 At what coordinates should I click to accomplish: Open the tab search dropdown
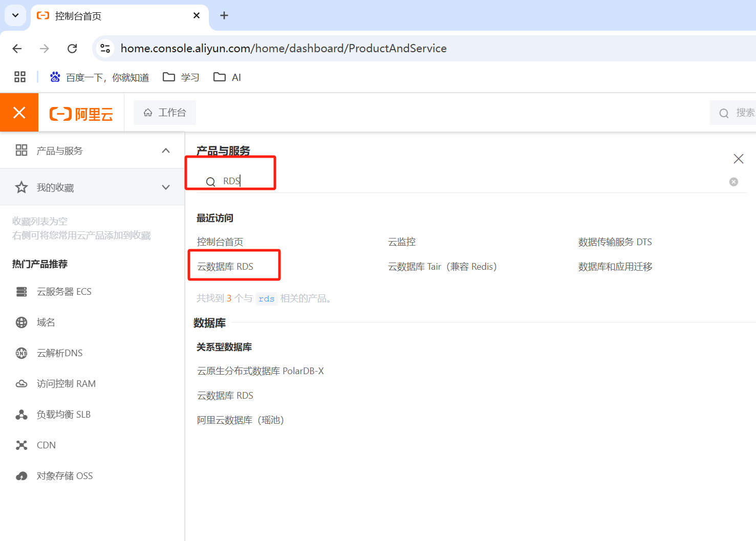(x=15, y=15)
